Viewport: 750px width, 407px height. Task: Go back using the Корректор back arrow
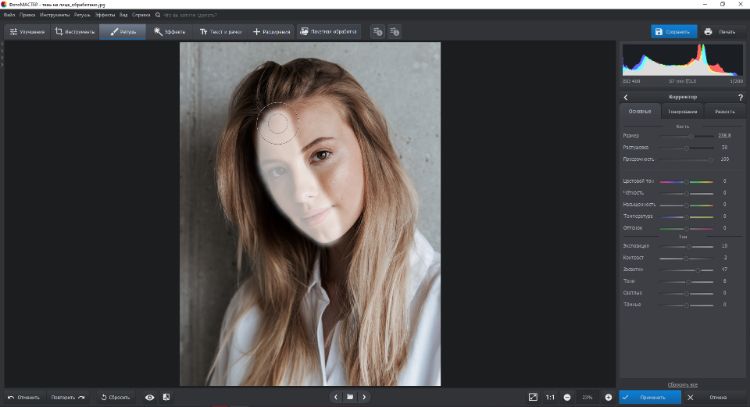point(625,97)
